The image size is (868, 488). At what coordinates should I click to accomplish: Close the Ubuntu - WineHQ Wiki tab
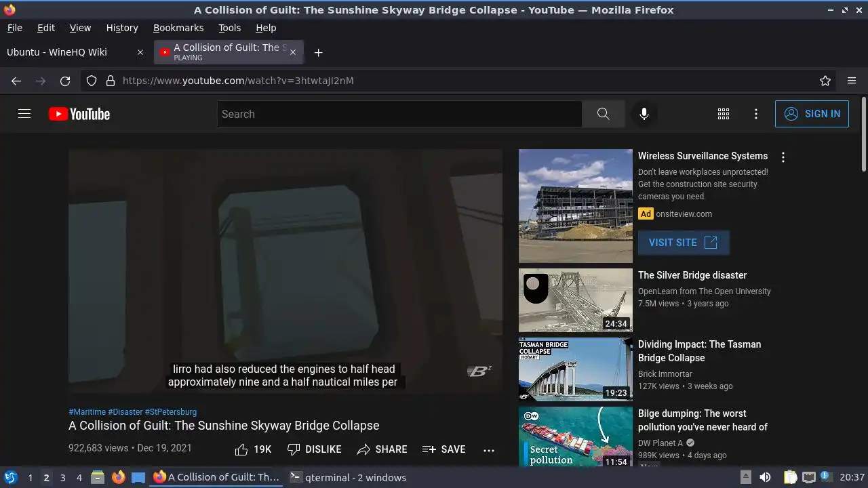point(140,52)
